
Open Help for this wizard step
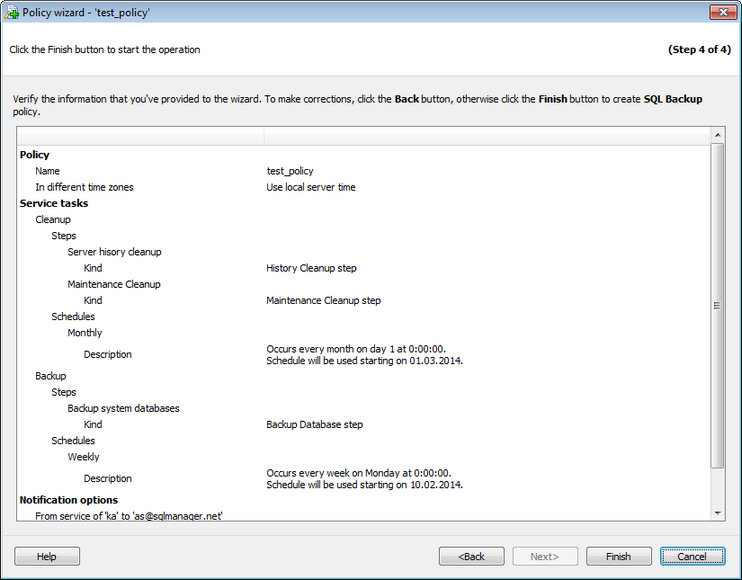[x=46, y=556]
